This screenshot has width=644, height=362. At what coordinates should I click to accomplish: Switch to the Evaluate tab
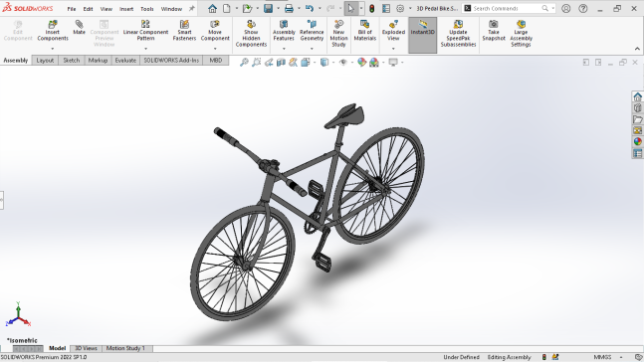(125, 61)
